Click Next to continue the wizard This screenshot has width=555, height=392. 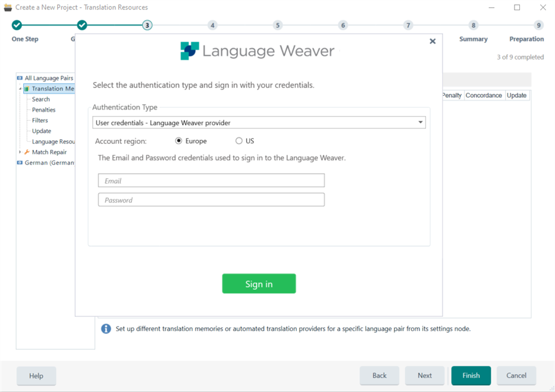click(x=425, y=376)
